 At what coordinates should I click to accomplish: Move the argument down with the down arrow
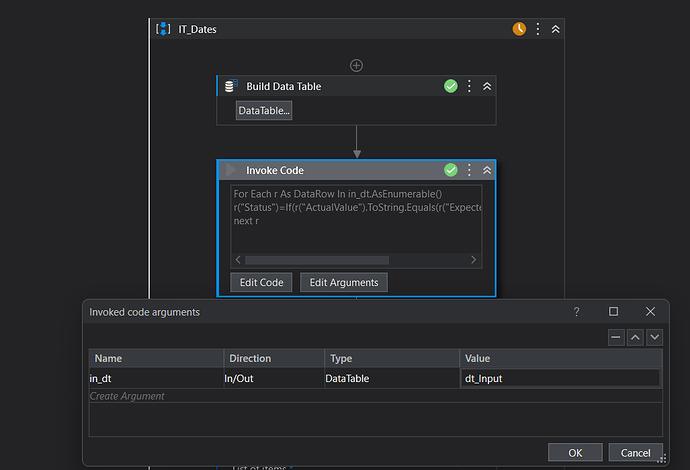(655, 338)
